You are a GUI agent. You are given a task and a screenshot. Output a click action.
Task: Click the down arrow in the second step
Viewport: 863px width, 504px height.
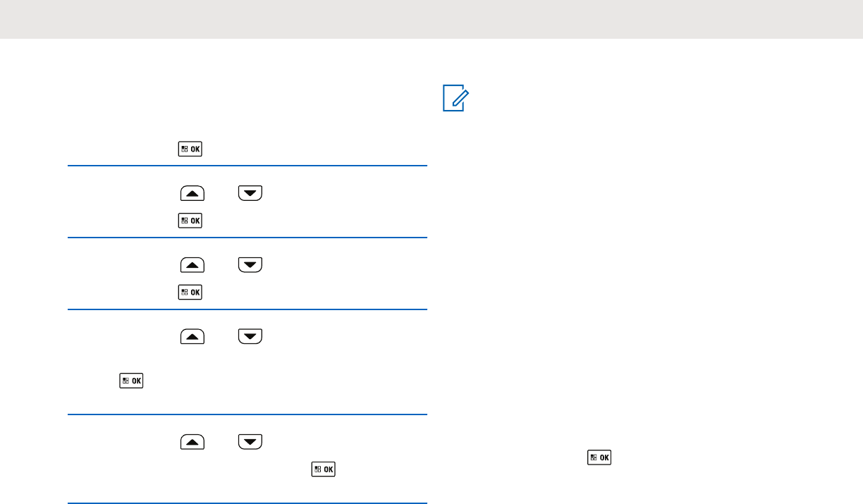(250, 193)
